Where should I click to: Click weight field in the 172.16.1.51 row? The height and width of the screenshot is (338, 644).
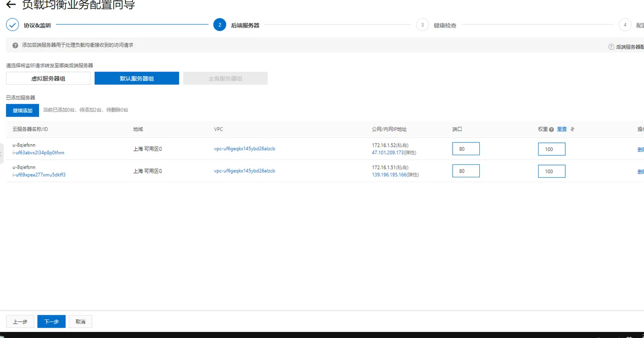552,171
